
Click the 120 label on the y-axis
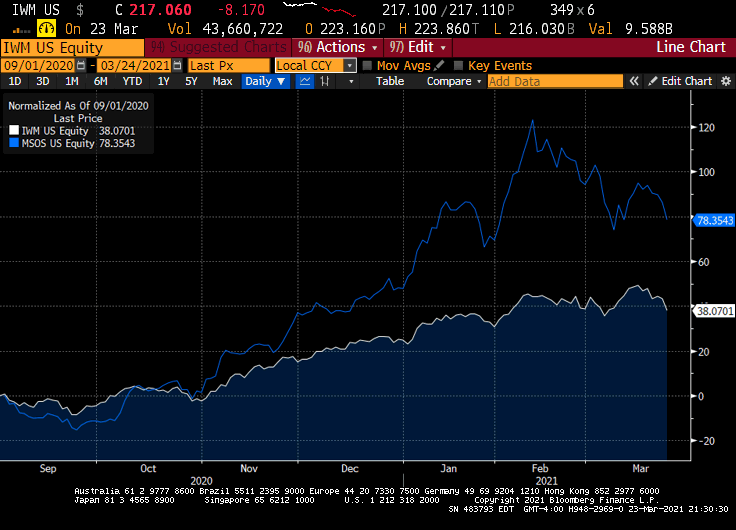pyautogui.click(x=706, y=128)
